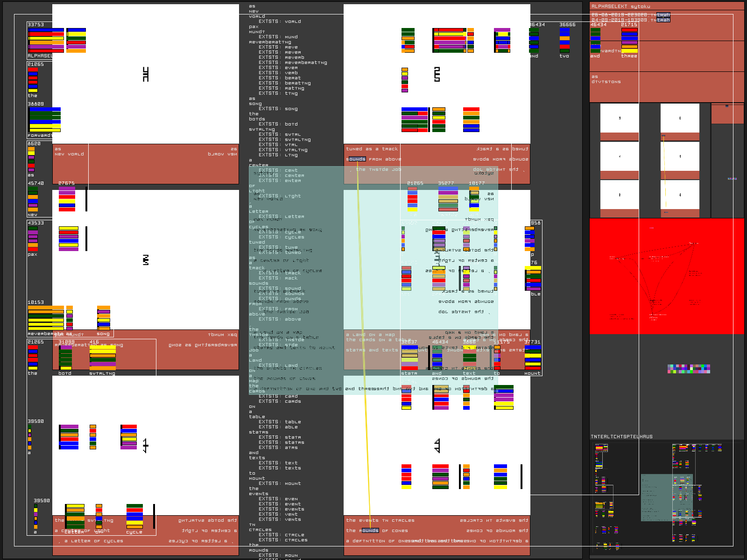Viewport: 747px width, 560px height.
Task: Click the yellow bar in the 21715 'three' stack
Action: tap(629, 47)
